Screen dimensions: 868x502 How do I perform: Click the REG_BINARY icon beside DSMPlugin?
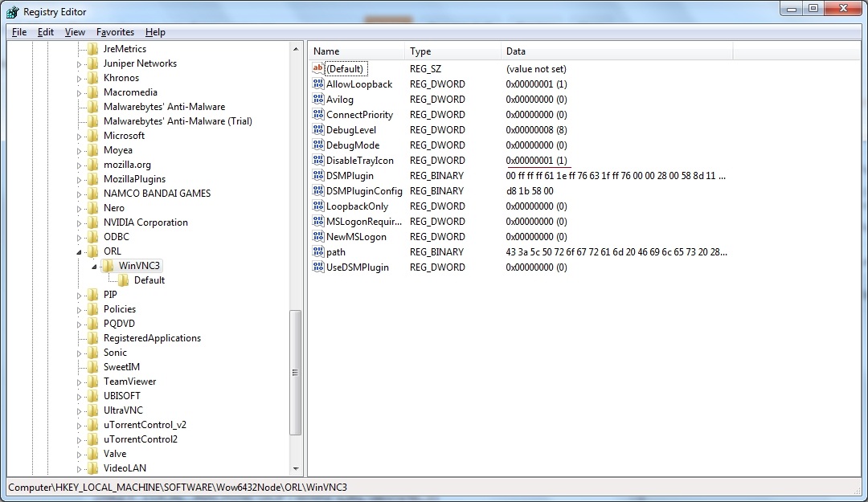[x=317, y=175]
